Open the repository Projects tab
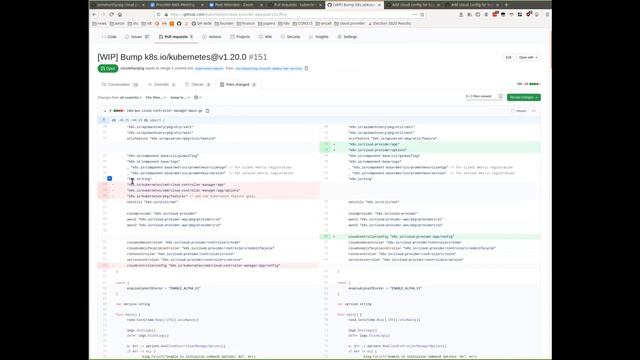This screenshot has width=640, height=360. (x=240, y=37)
